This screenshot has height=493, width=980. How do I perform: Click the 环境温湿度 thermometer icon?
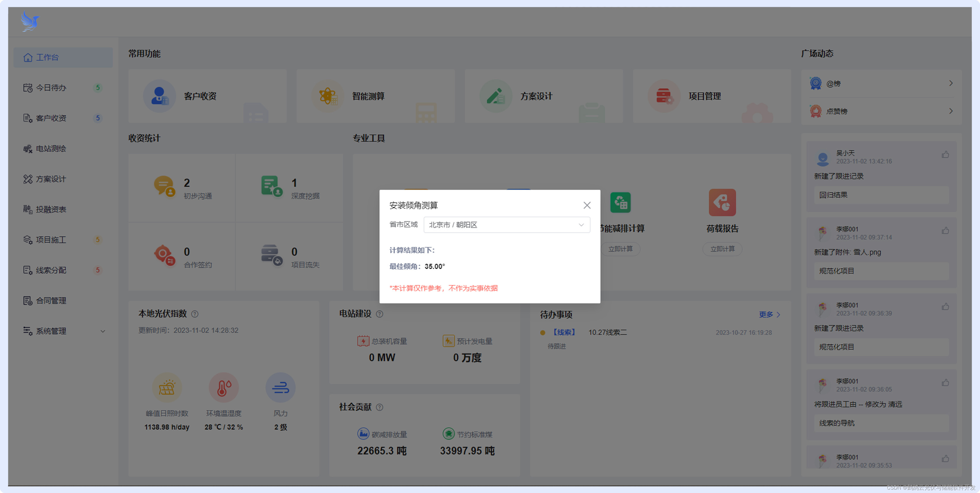point(224,388)
